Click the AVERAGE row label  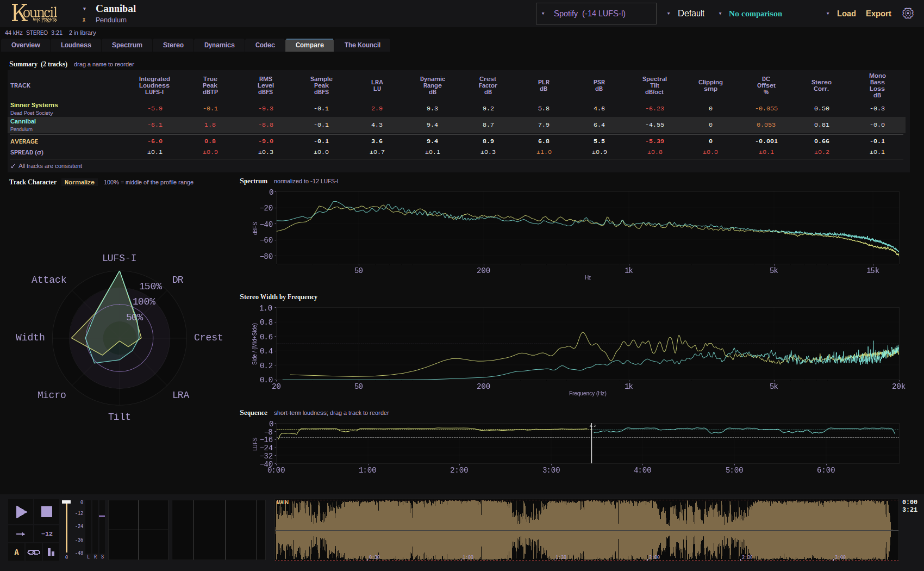pos(24,141)
